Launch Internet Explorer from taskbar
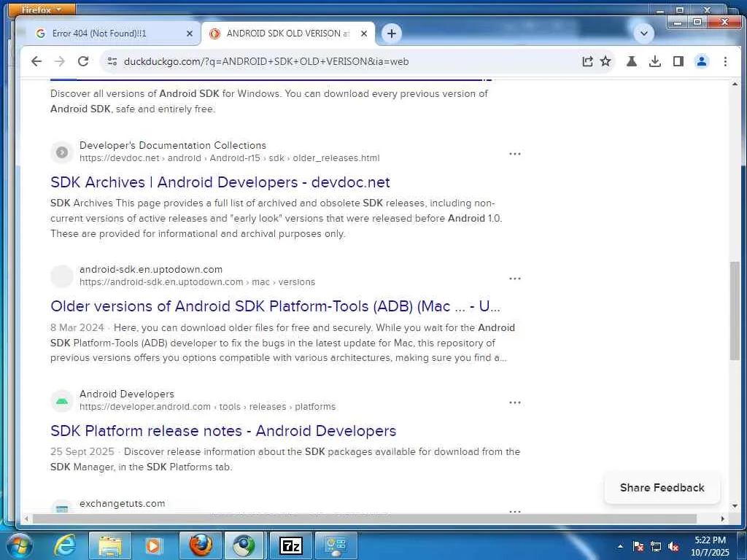Viewport: 747px width, 560px height. [x=65, y=545]
